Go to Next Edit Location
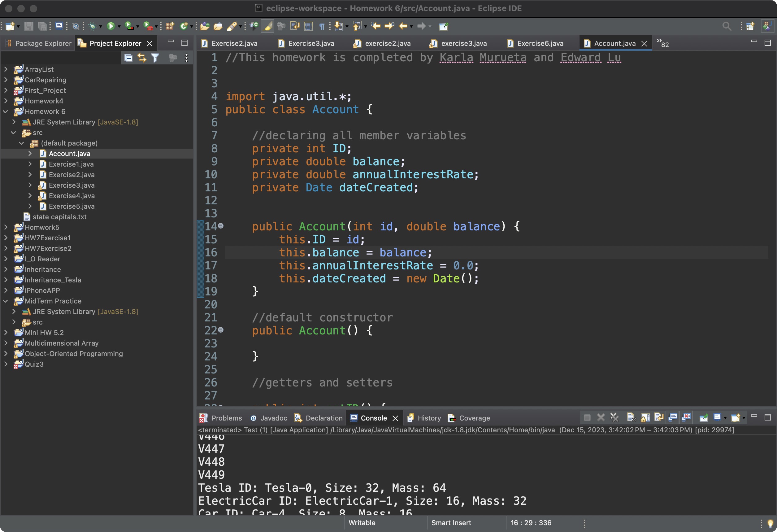This screenshot has width=777, height=532. pyautogui.click(x=389, y=26)
